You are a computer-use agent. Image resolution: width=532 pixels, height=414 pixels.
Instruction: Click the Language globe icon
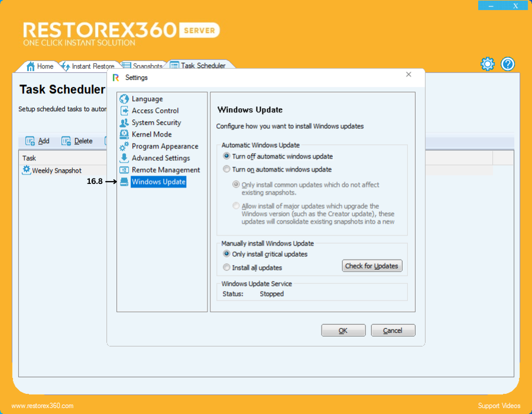tap(124, 99)
